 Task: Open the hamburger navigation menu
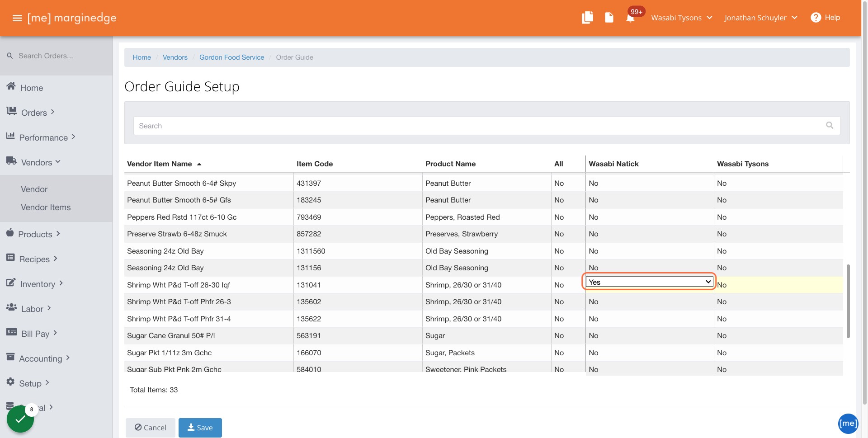(17, 18)
